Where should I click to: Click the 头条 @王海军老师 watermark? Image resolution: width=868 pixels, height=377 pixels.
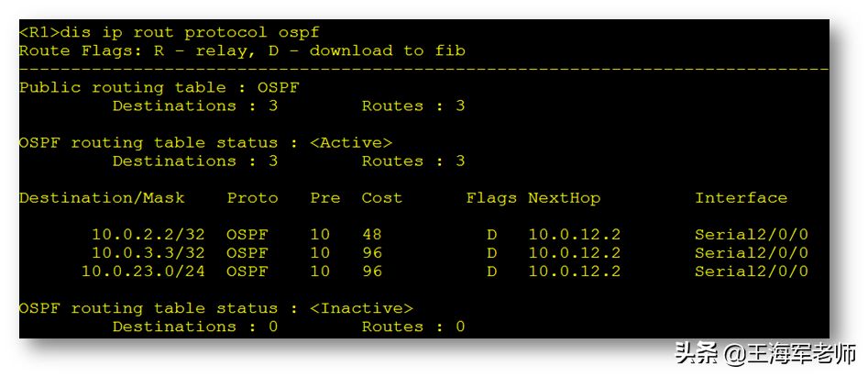click(x=765, y=353)
